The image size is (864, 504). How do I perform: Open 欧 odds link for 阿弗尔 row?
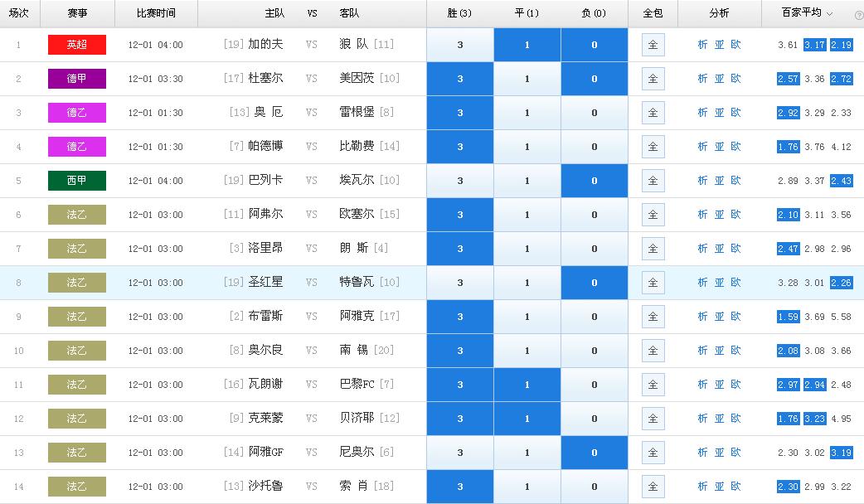click(735, 214)
